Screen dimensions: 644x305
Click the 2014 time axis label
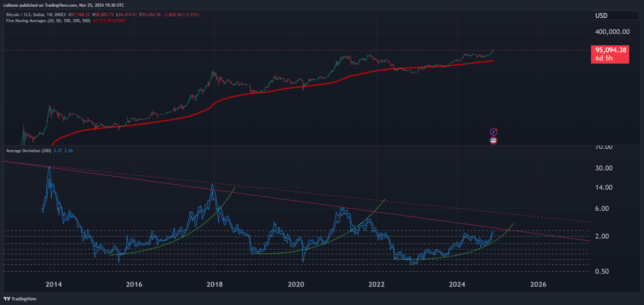53,284
